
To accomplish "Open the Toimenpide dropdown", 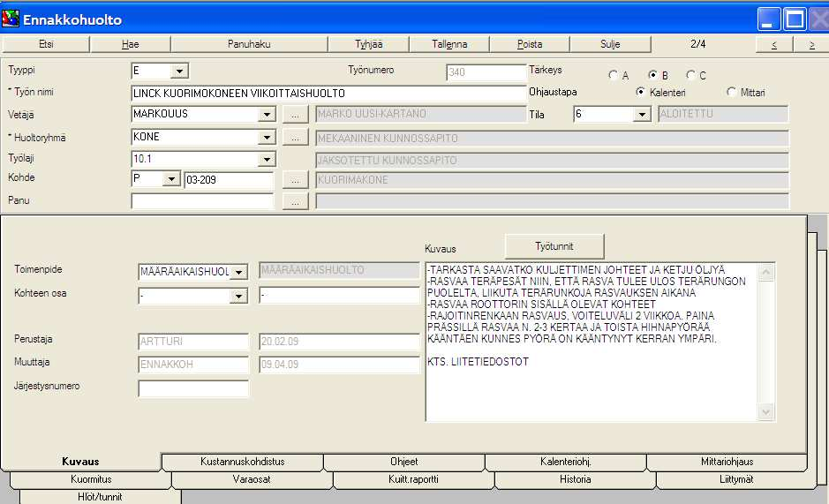I will (239, 272).
